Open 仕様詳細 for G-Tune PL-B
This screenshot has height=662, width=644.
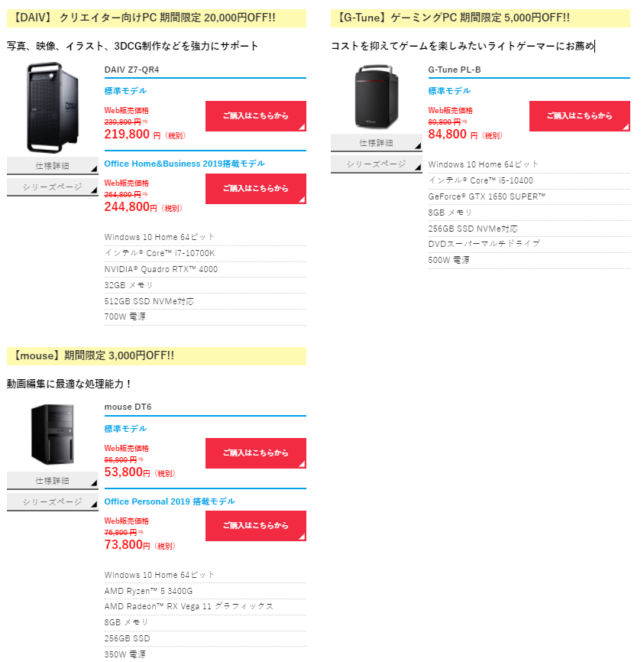tap(377, 143)
